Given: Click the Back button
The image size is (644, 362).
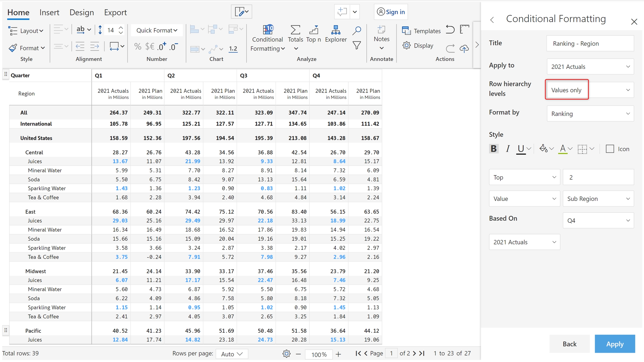Looking at the screenshot, I should click(x=569, y=344).
